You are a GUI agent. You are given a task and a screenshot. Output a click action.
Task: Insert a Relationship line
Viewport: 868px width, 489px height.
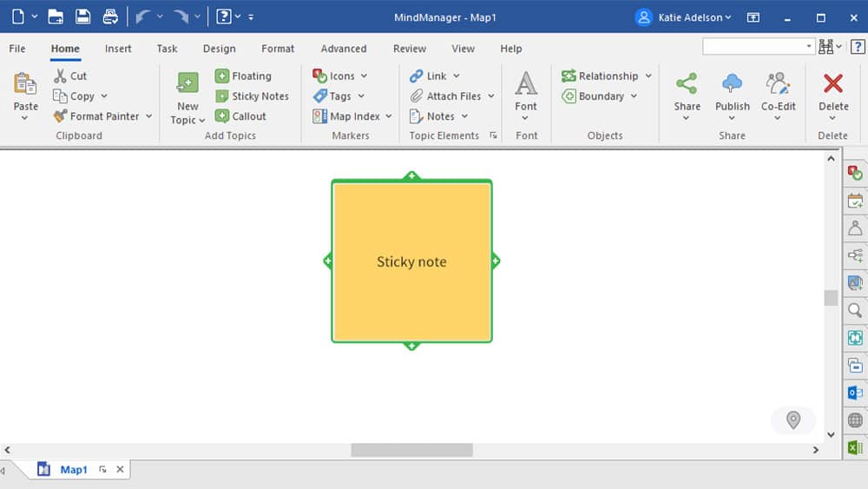(600, 76)
